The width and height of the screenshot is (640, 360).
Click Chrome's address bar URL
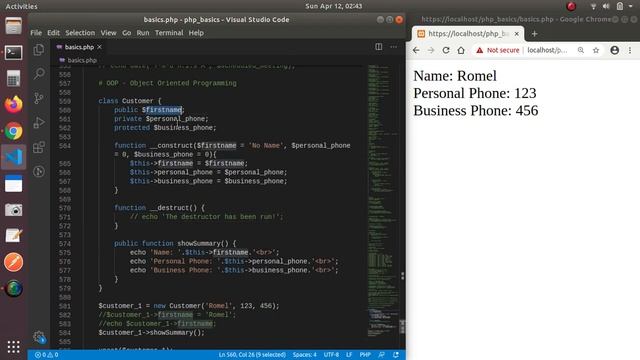pyautogui.click(x=547, y=50)
